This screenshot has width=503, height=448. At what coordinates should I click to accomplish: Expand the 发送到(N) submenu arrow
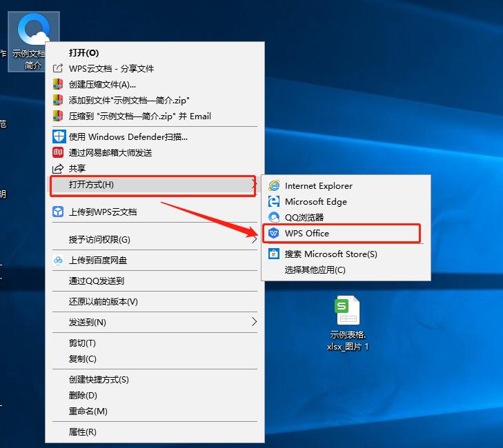(254, 322)
